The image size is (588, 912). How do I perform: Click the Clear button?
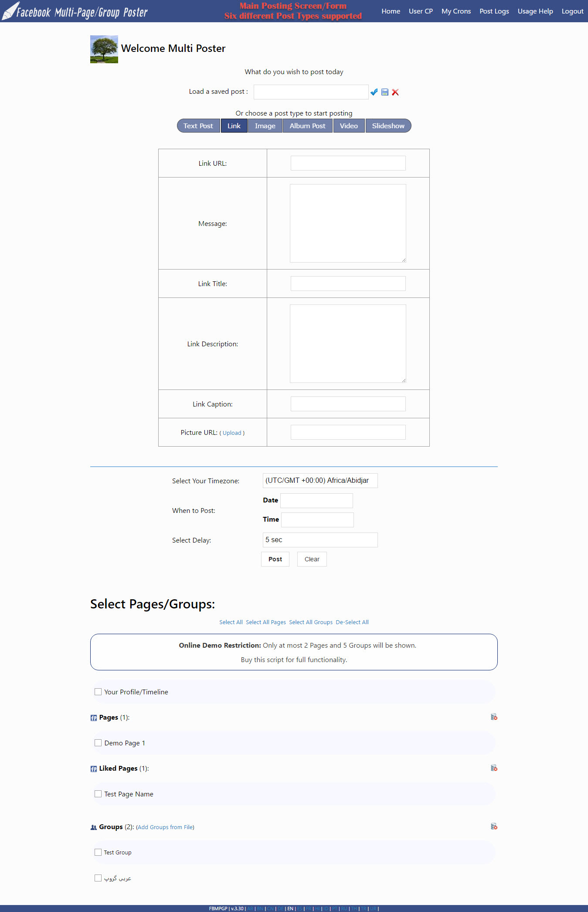[312, 559]
